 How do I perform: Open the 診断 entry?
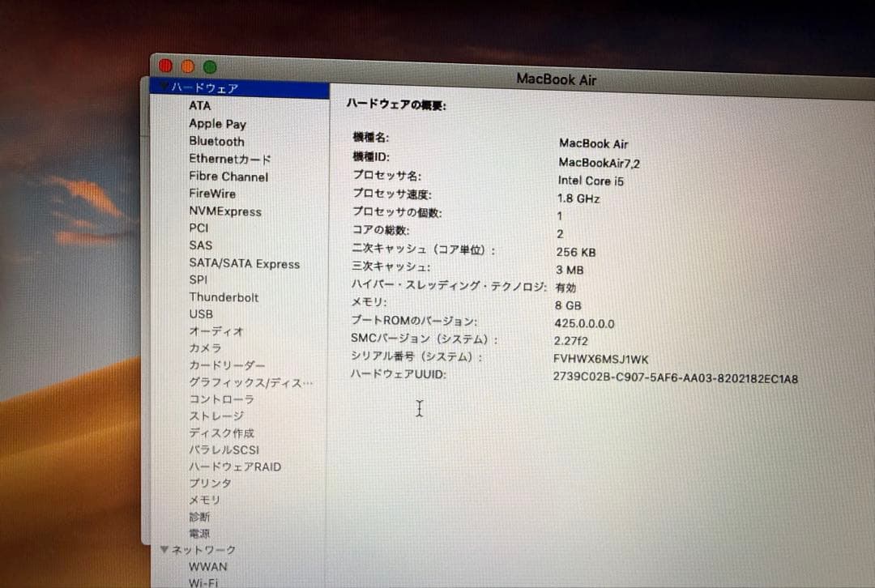[199, 516]
